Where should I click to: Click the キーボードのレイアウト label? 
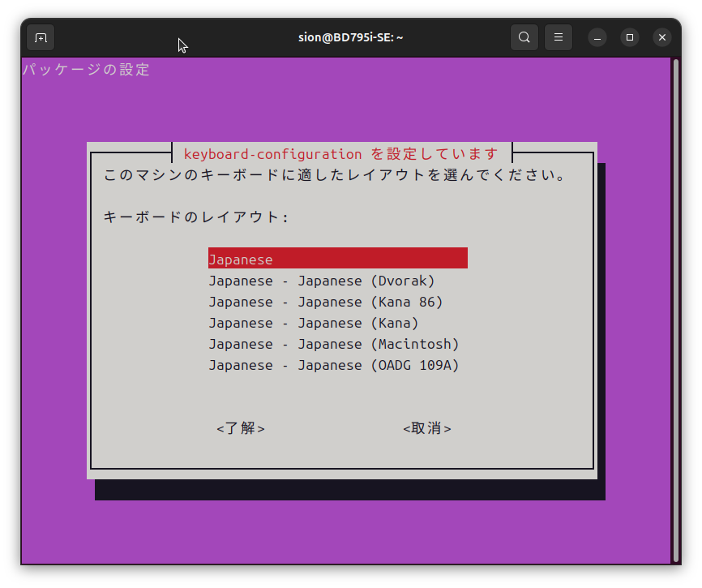(196, 217)
